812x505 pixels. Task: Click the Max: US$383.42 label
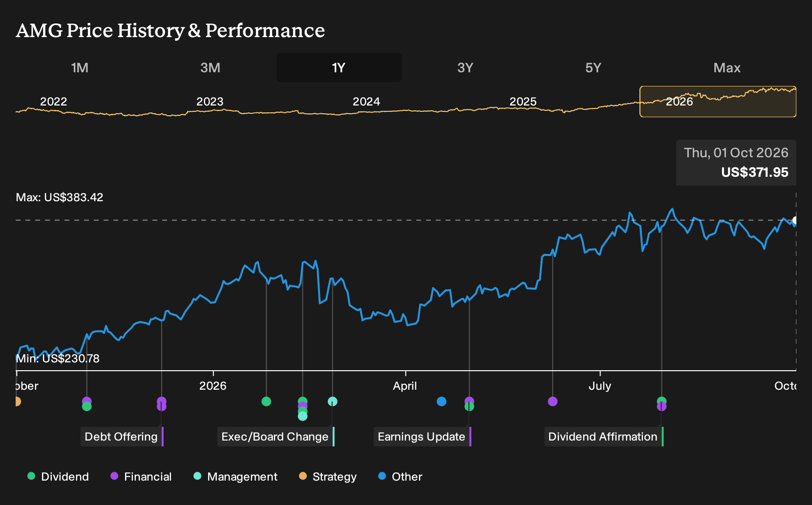[x=60, y=197]
